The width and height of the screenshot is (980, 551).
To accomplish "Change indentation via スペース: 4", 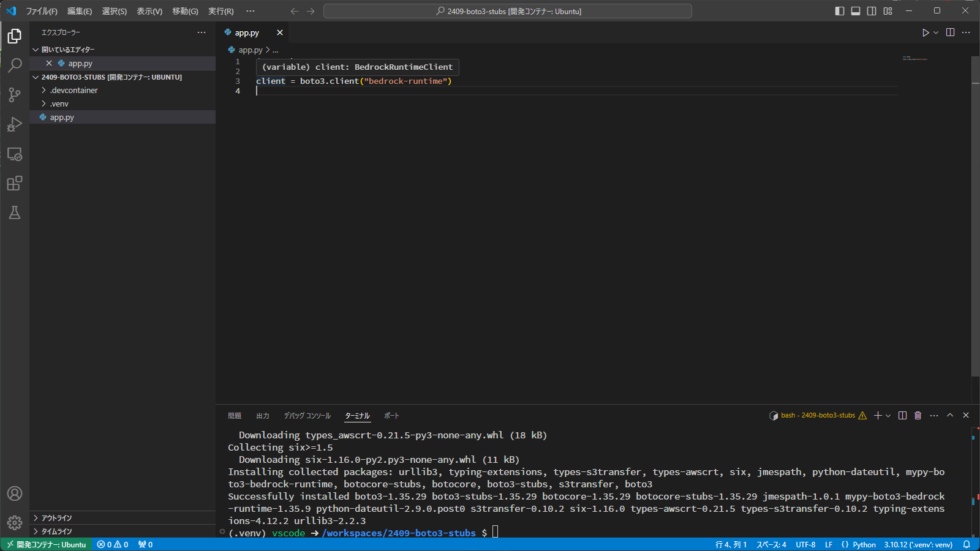I will (x=771, y=544).
